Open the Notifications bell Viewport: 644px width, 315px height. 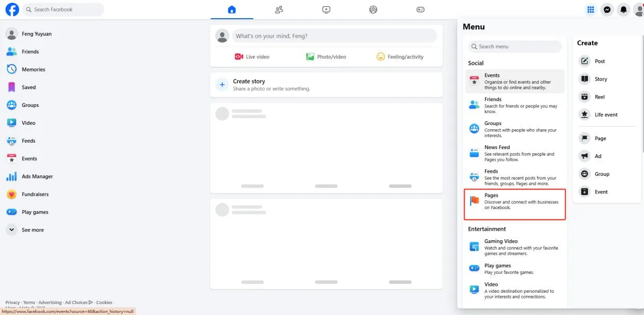click(624, 9)
